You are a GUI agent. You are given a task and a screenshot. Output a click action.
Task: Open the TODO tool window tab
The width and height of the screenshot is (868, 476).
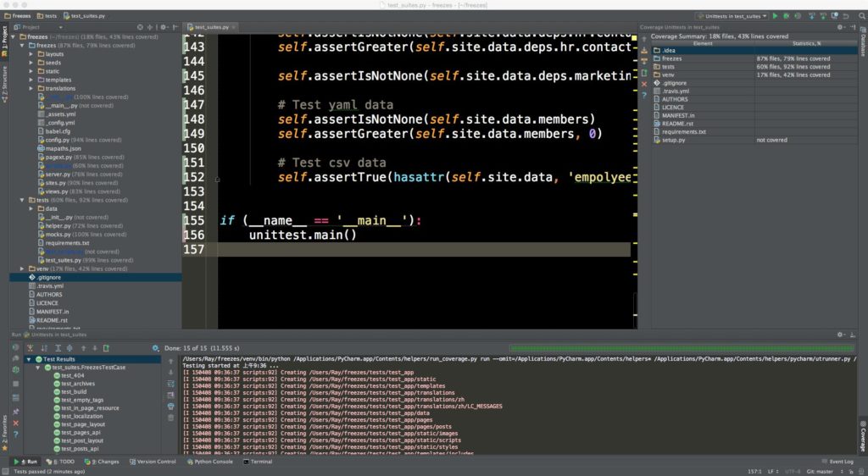pos(60,462)
